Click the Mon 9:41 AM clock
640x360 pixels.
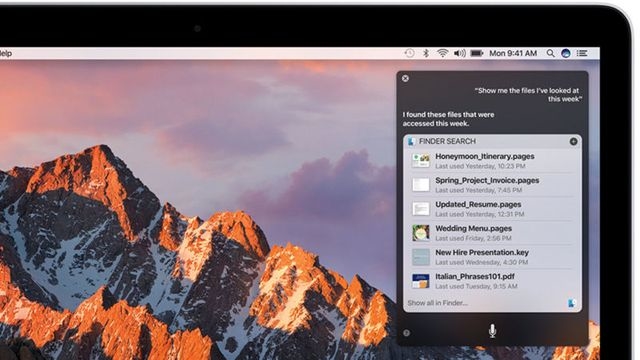point(513,53)
